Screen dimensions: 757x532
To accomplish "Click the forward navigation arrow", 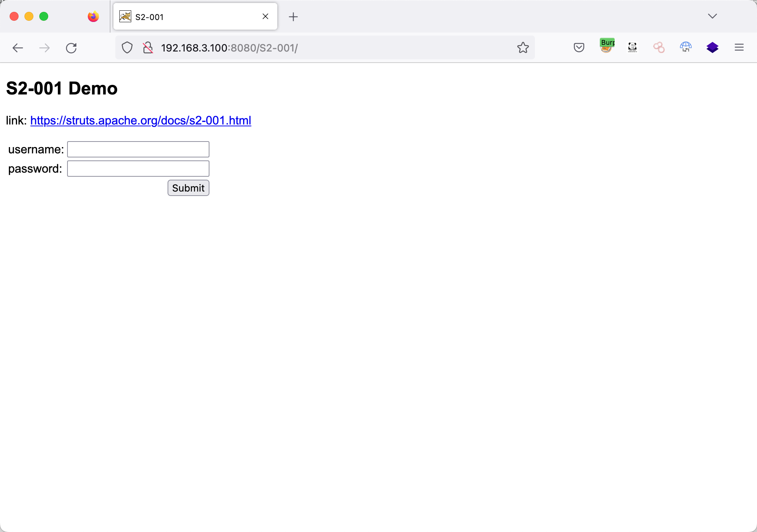I will pyautogui.click(x=44, y=48).
